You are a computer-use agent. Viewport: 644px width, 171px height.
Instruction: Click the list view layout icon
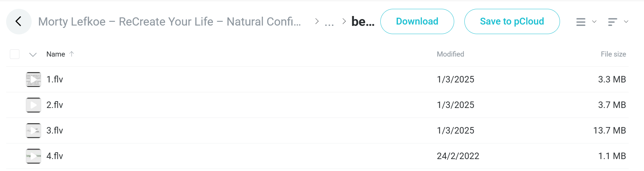click(x=581, y=22)
